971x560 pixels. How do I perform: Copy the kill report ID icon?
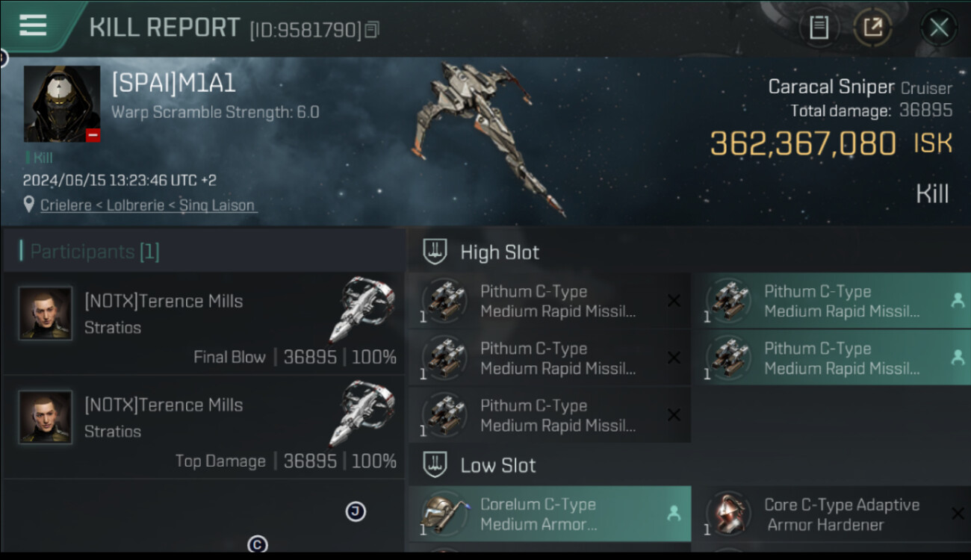pos(372,30)
